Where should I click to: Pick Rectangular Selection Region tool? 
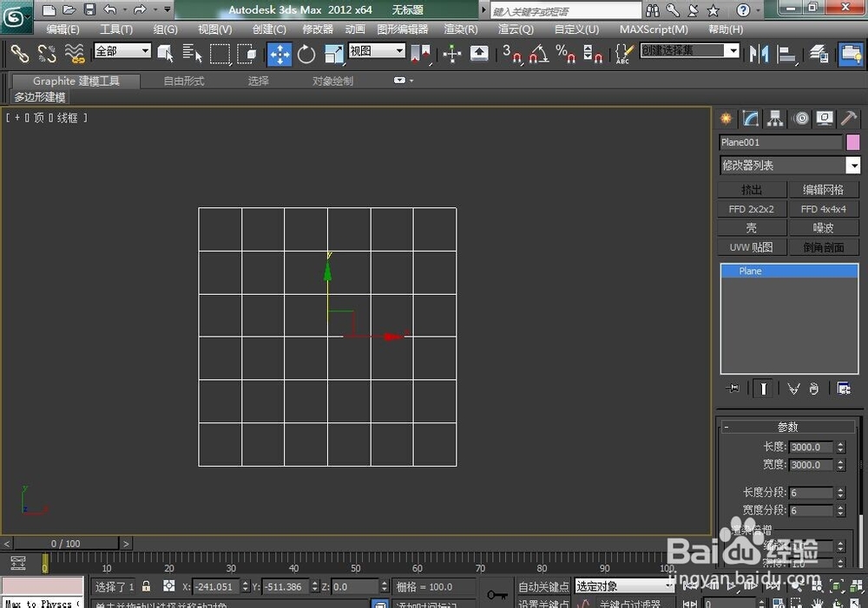pyautogui.click(x=220, y=54)
